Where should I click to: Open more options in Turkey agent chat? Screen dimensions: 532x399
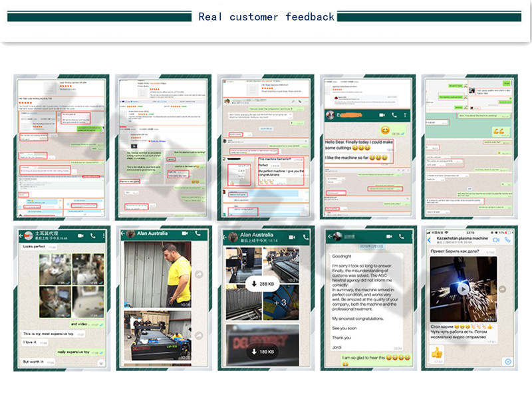point(104,235)
